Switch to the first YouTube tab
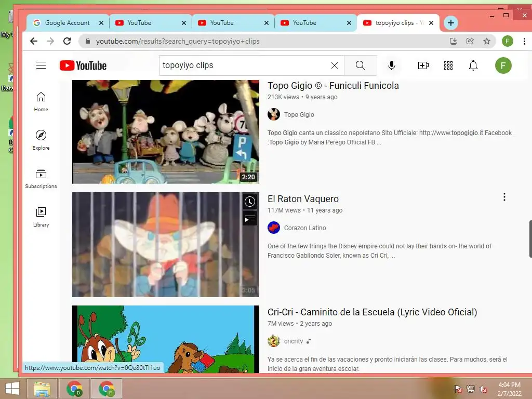Viewport: 532px width, 399px height. coord(150,23)
